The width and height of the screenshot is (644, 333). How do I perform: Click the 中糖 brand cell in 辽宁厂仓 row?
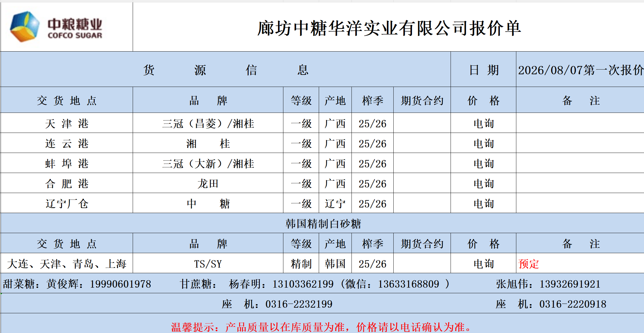[208, 203]
